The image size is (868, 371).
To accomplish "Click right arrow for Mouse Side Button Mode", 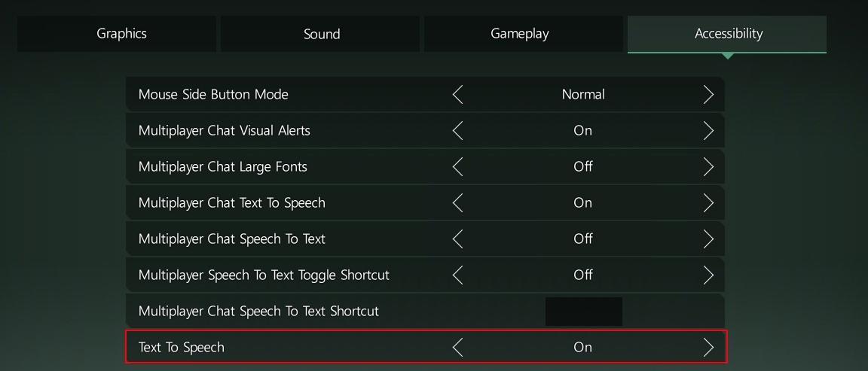I will (708, 94).
